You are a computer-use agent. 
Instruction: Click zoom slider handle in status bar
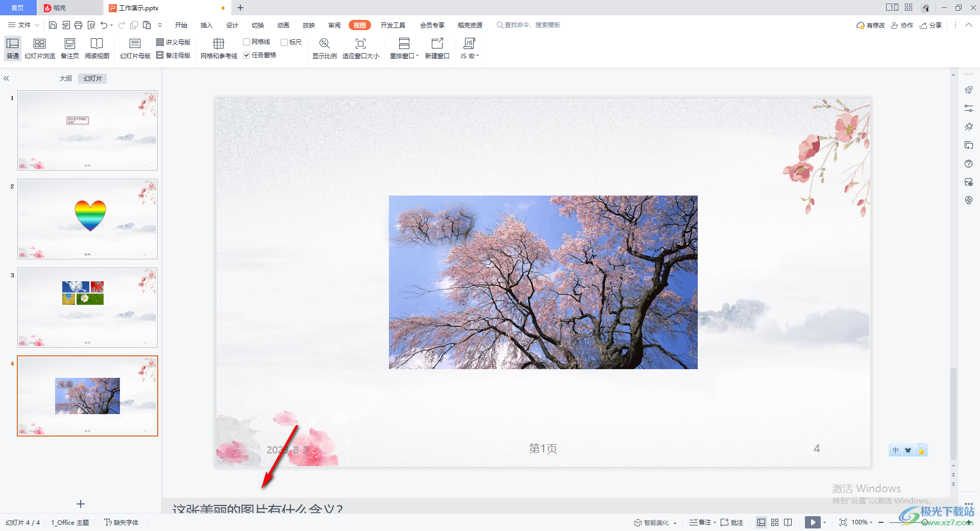pos(925,522)
